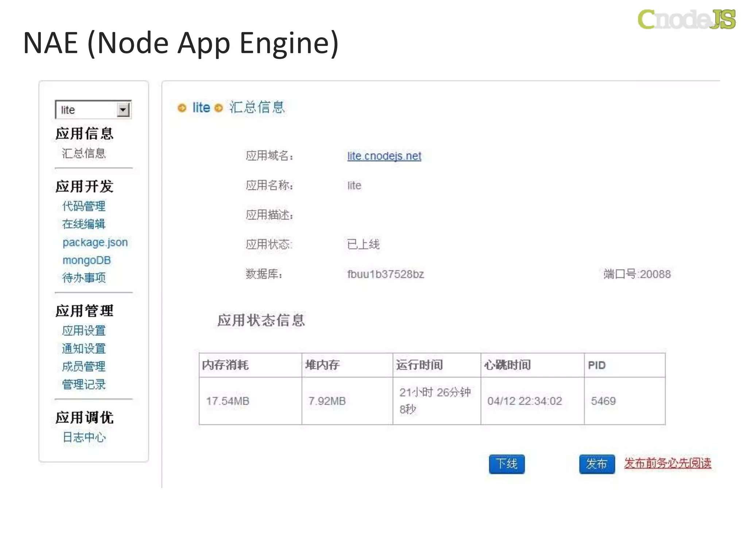This screenshot has width=747, height=560.
Task: Click the blue 下线 button
Action: (507, 464)
